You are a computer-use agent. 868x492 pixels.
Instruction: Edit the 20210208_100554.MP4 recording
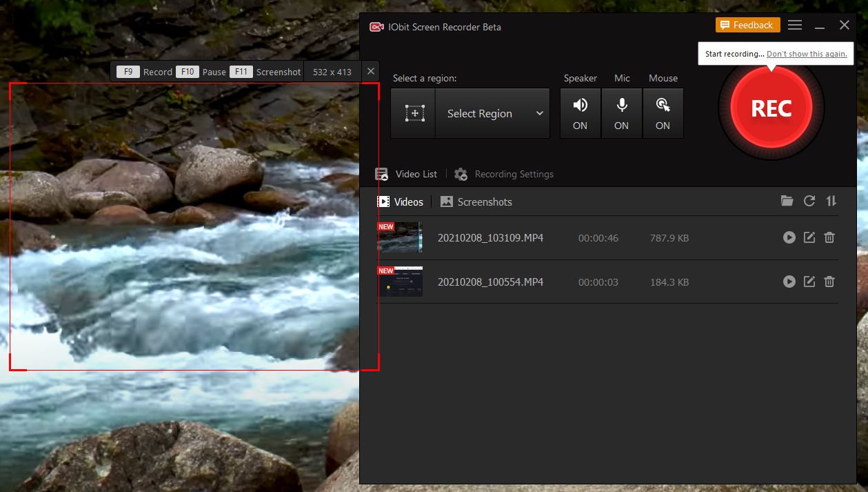[809, 282]
